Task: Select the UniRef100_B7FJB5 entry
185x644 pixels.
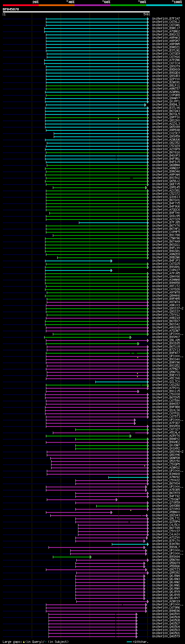Action: (166, 223)
